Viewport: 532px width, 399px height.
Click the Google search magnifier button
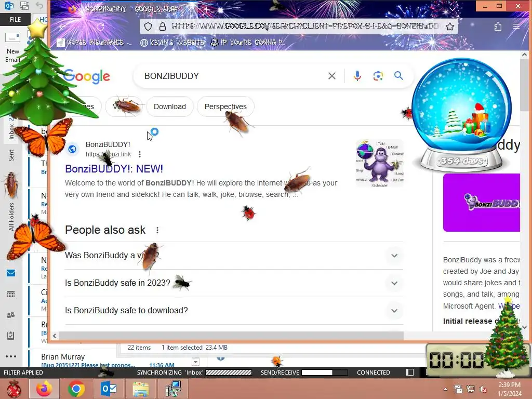pyautogui.click(x=398, y=76)
